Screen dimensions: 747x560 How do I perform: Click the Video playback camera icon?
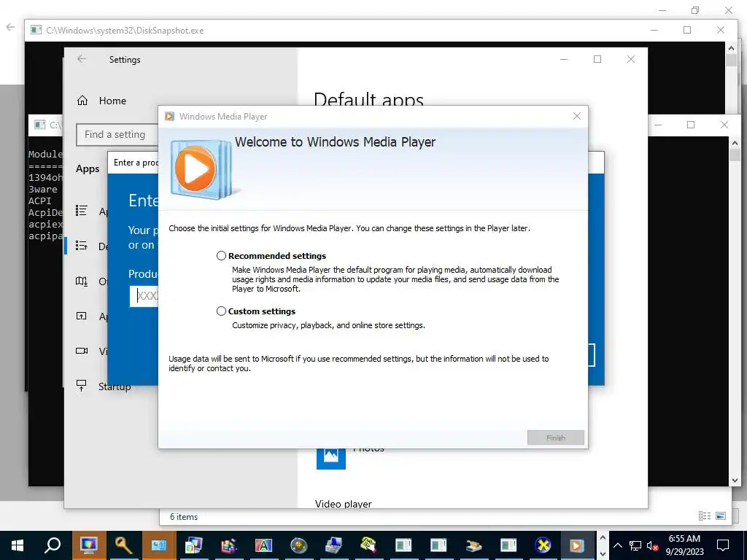tap(82, 351)
